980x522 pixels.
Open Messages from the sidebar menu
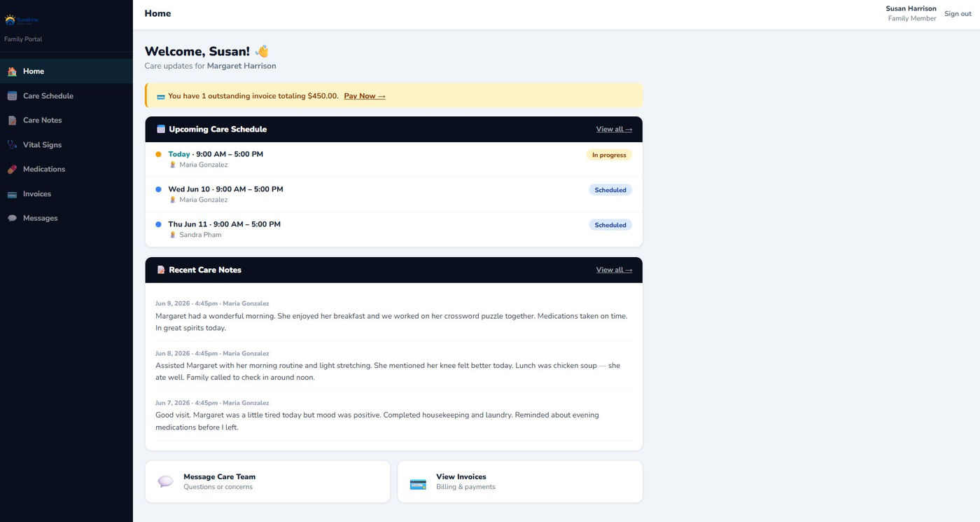(66, 219)
